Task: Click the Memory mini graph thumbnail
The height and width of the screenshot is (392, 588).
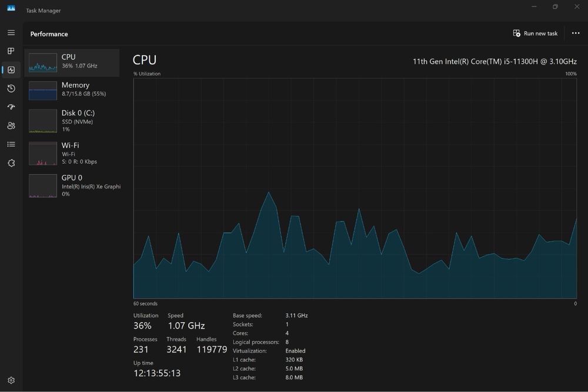Action: tap(43, 91)
